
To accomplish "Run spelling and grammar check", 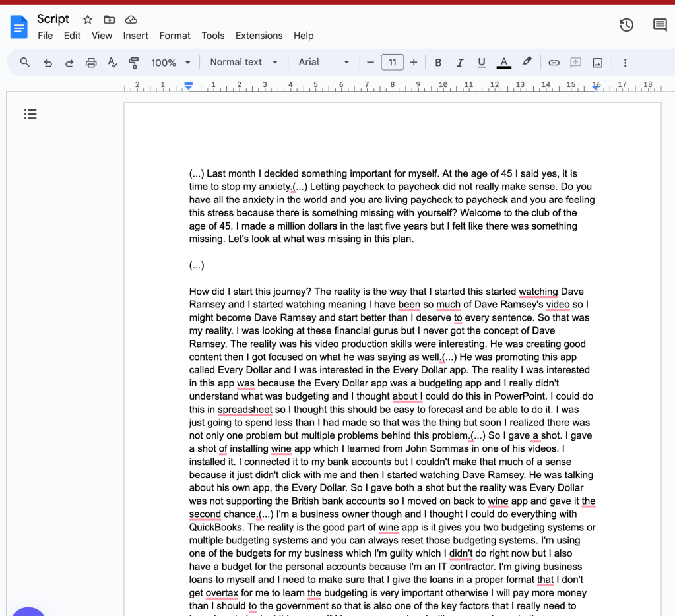I will pyautogui.click(x=112, y=63).
